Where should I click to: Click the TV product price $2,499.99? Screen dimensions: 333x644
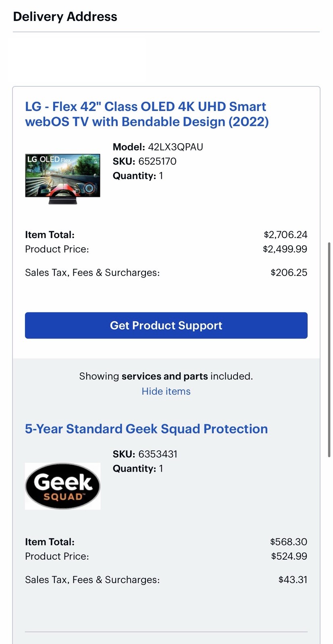click(285, 249)
